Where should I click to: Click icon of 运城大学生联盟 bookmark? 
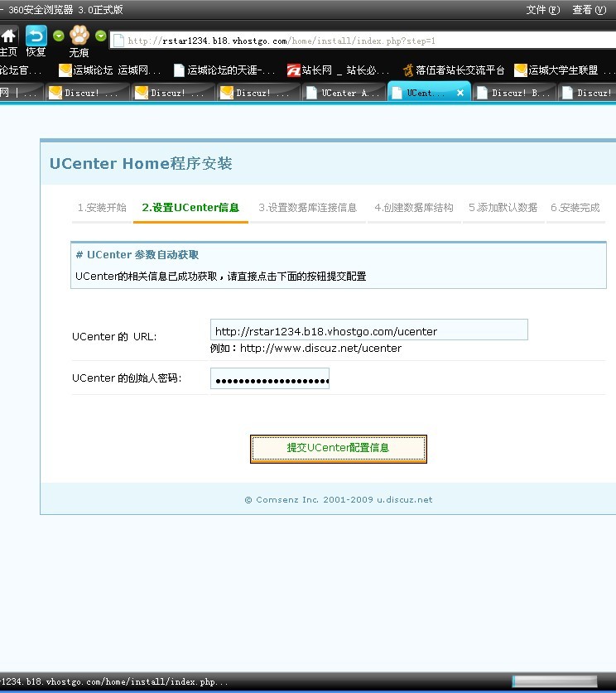[x=521, y=70]
